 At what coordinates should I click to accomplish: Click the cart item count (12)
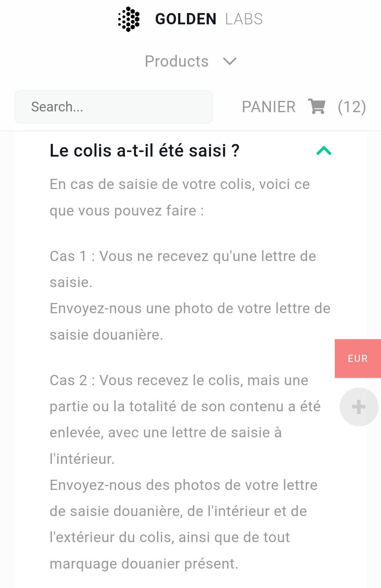tap(352, 107)
